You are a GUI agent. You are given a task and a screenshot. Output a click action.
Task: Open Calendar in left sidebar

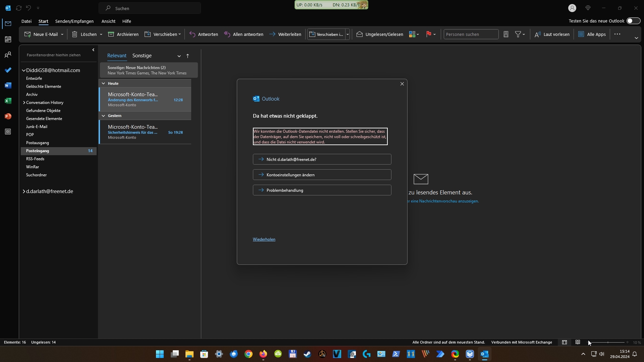[8, 39]
